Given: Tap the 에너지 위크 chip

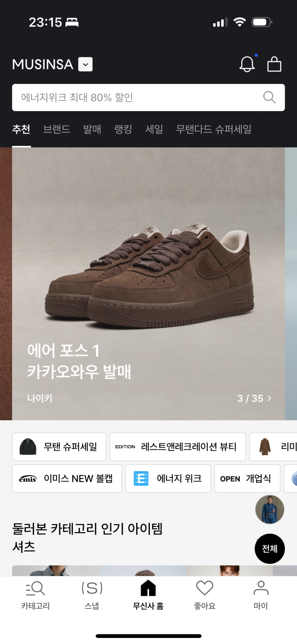Looking at the screenshot, I should coord(168,479).
